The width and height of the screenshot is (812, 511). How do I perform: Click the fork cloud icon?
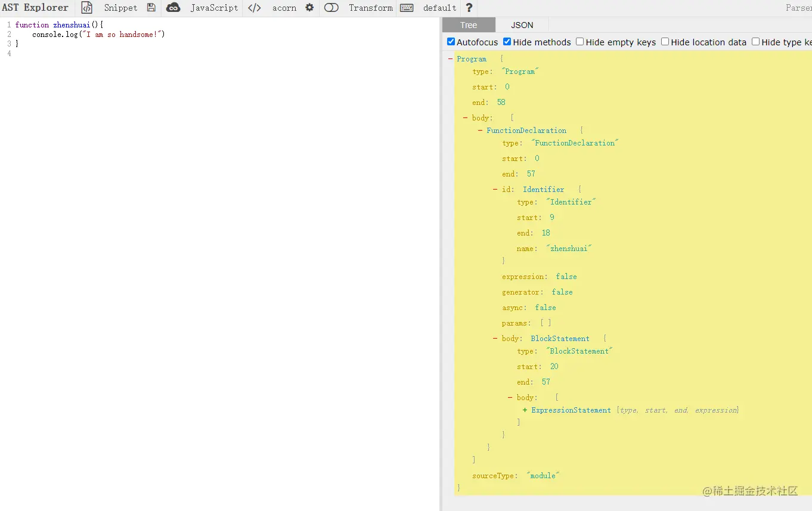[173, 8]
